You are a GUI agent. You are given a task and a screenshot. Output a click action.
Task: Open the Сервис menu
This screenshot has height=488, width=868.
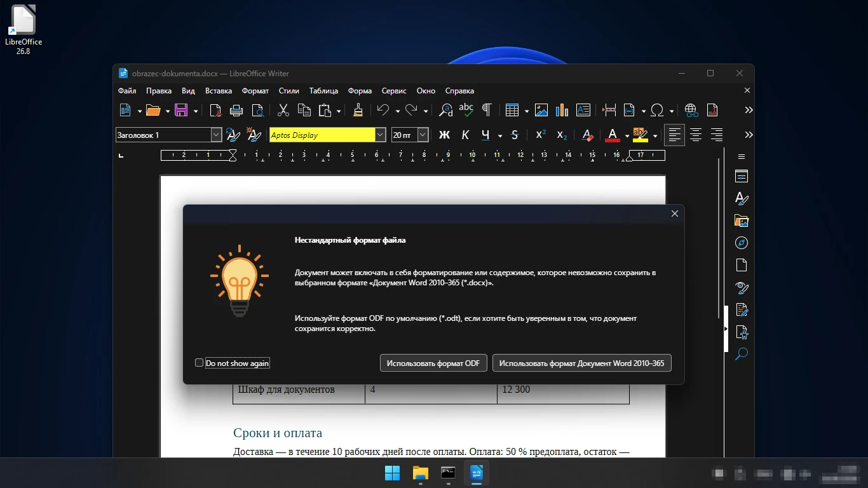click(395, 91)
